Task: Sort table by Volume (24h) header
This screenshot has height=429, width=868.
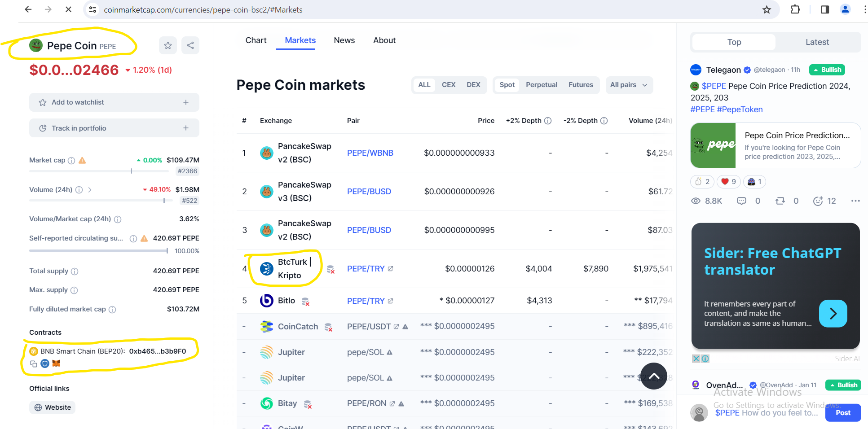Action: tap(650, 121)
